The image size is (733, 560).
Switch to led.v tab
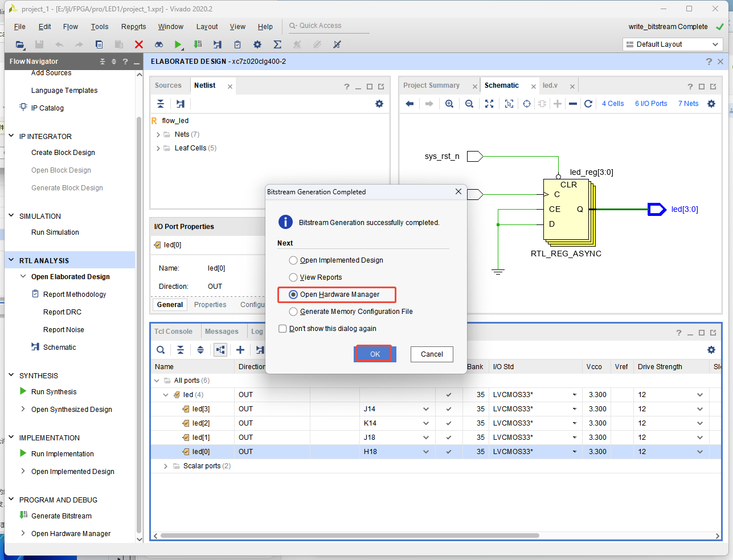[550, 85]
